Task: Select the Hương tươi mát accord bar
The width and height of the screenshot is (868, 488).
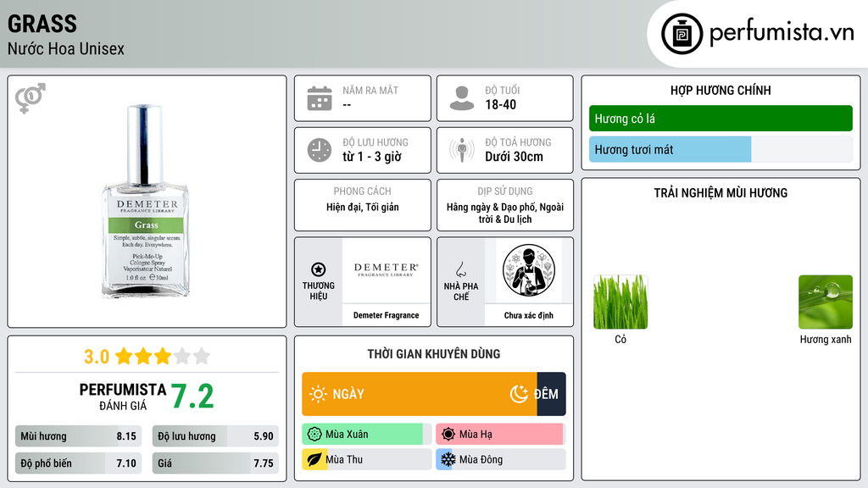Action: tap(721, 149)
